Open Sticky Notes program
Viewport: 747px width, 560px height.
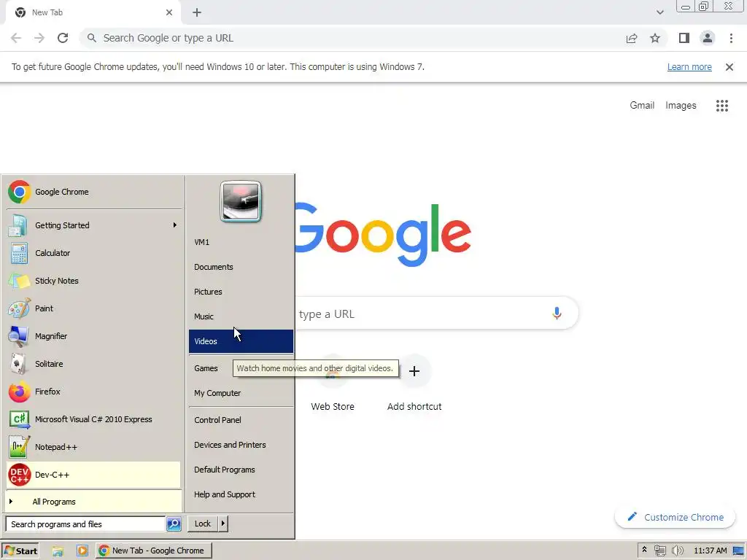coord(94,281)
